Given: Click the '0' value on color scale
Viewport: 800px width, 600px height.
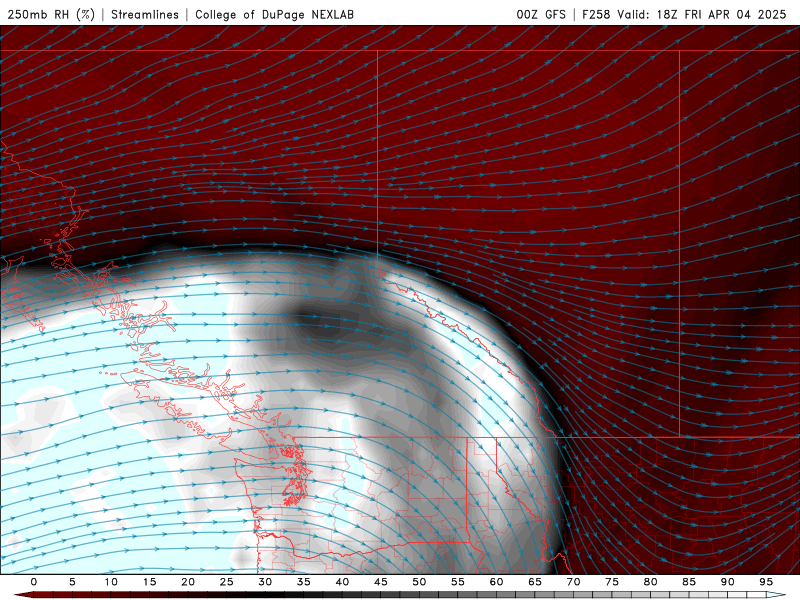Looking at the screenshot, I should tap(34, 582).
